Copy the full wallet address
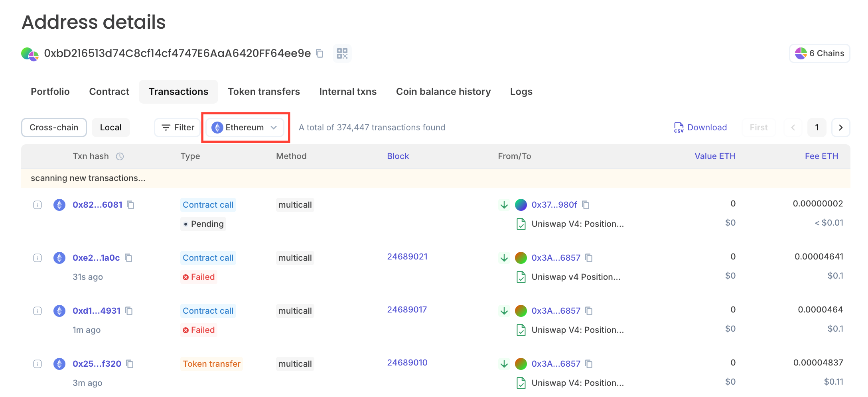 pos(320,53)
